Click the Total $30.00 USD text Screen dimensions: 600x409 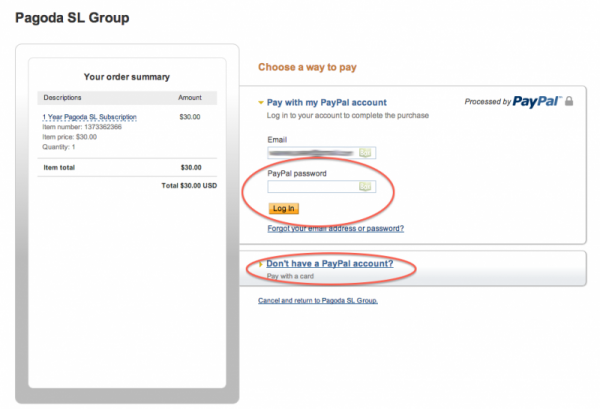point(189,186)
